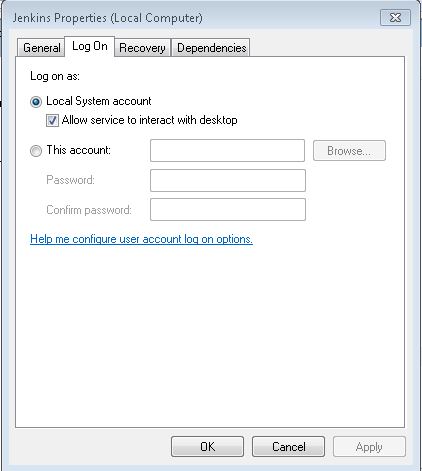Uncheck the Allow service to interact checkbox
The image size is (422, 471).
coord(52,120)
